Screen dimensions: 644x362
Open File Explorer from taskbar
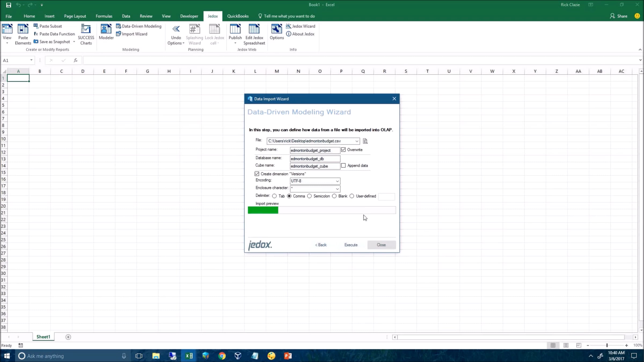pos(156,356)
